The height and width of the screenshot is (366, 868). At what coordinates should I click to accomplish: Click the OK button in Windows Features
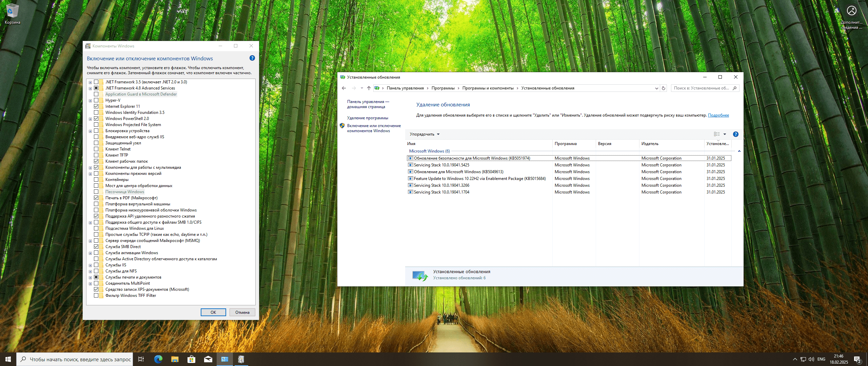(213, 312)
